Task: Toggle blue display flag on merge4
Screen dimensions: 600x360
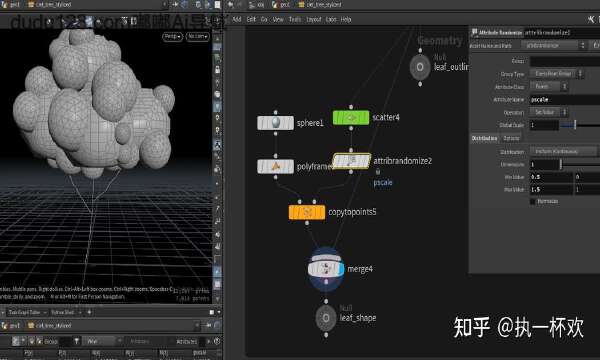Action: (x=341, y=269)
